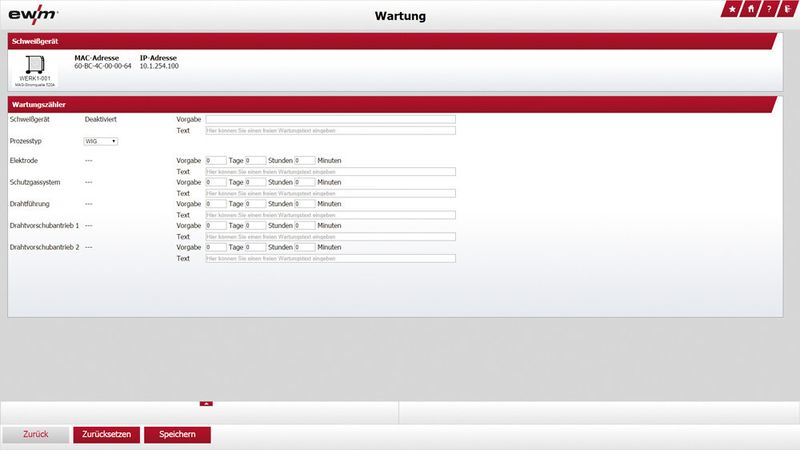Focus the Schutzgassystem Minuten input

coord(305,182)
